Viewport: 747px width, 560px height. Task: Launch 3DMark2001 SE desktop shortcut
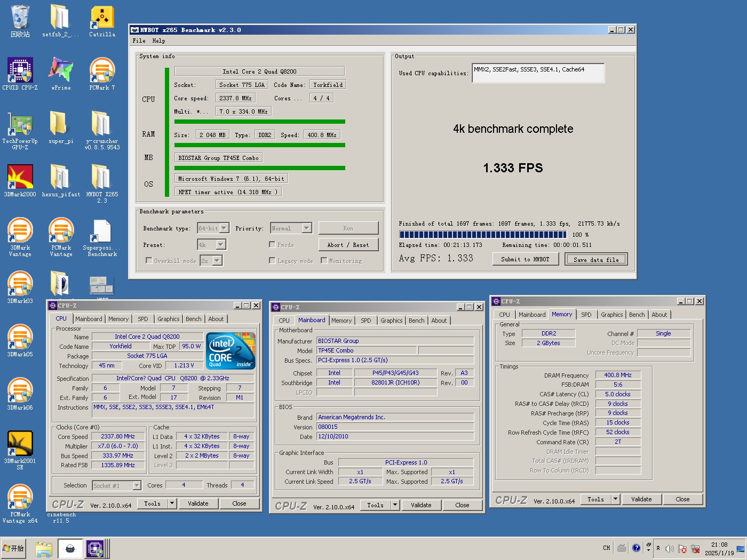[x=20, y=451]
